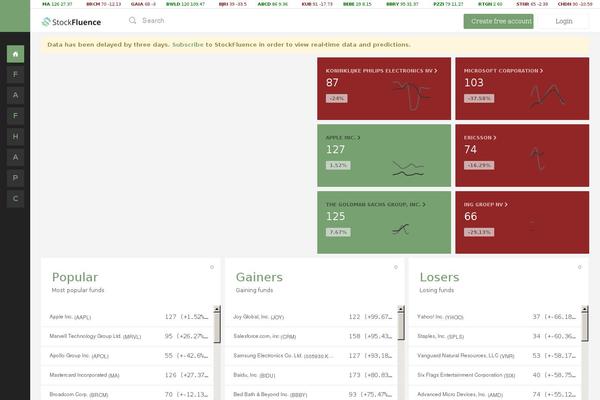
Task: Select the Broadcom Corp. (BRCM) row
Action: [127, 394]
